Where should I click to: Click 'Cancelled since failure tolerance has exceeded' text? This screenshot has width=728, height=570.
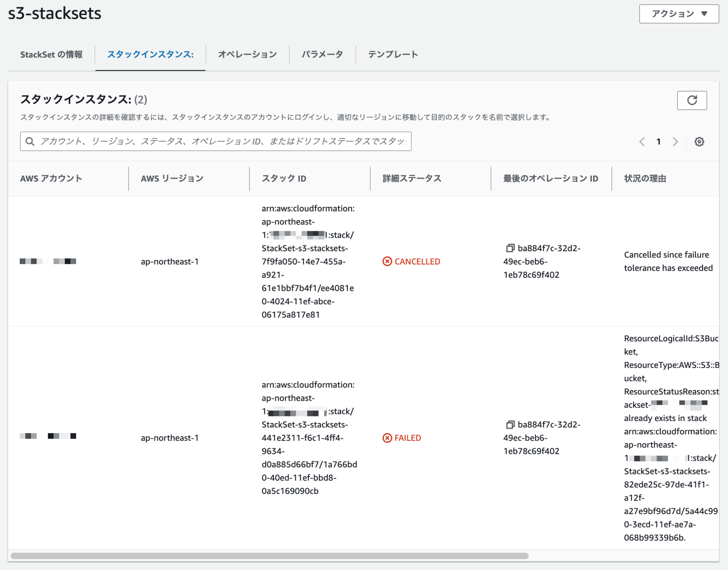668,261
